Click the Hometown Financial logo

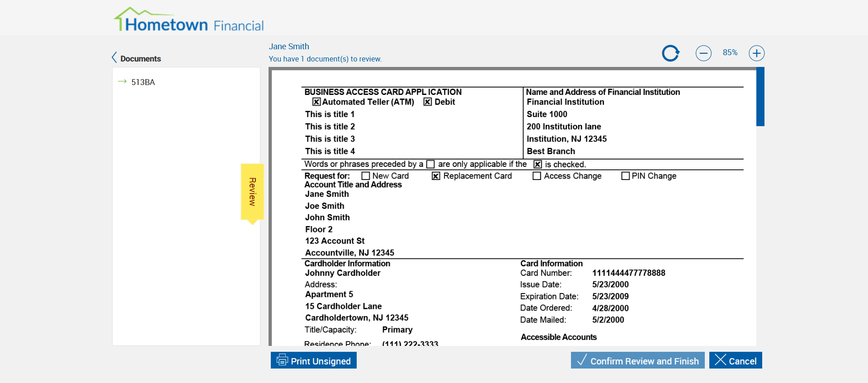pos(189,20)
